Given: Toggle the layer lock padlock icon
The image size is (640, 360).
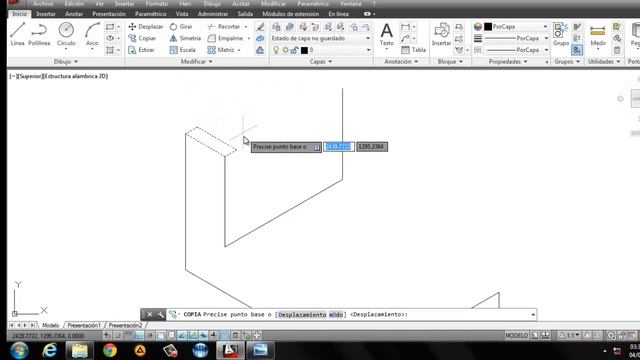Looking at the screenshot, I should click(294, 50).
